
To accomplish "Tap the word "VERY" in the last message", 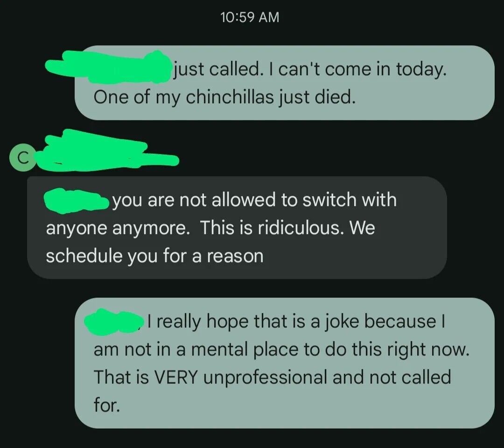I will coord(176,377).
